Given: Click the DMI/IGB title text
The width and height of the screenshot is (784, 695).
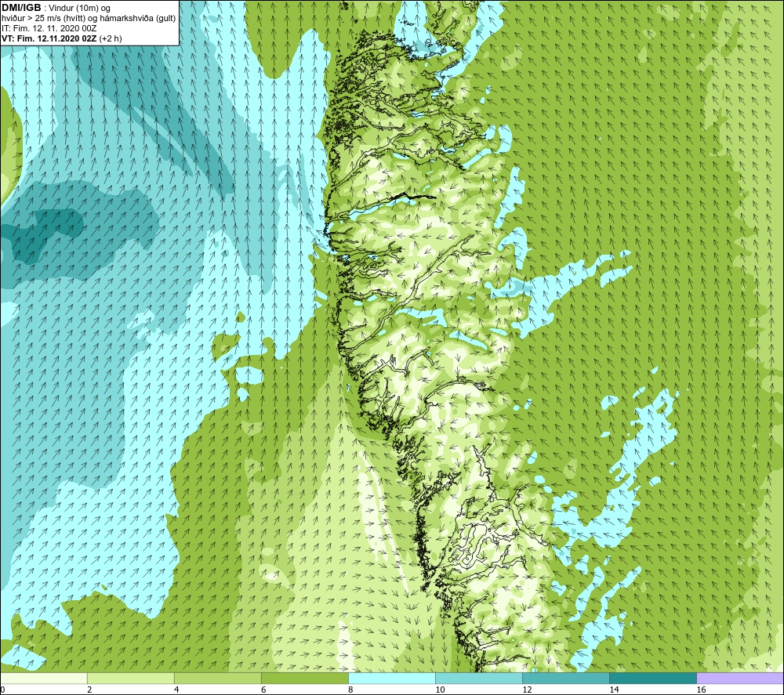Looking at the screenshot, I should click(x=21, y=8).
